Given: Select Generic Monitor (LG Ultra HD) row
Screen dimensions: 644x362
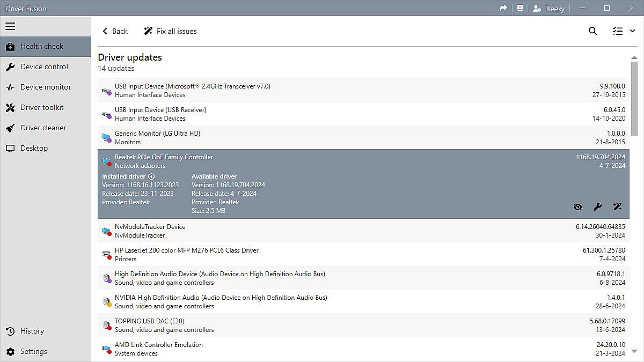Looking at the screenshot, I should coord(363,138).
